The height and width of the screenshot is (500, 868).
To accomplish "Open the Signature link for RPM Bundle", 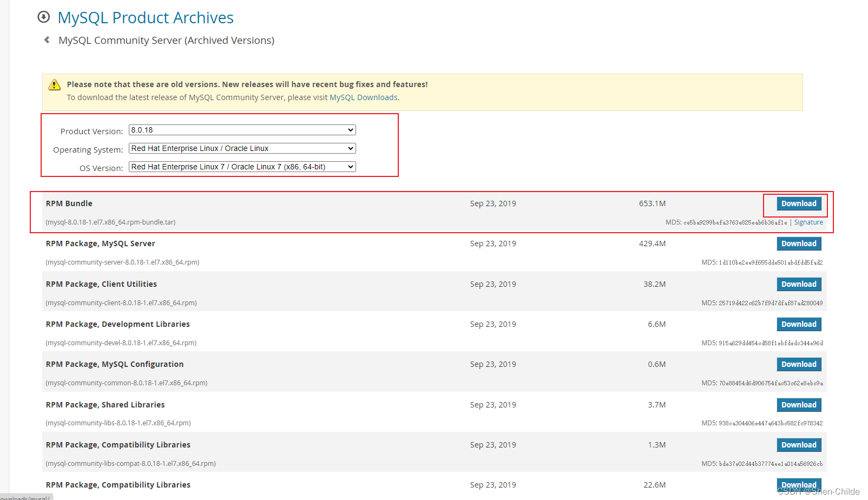I will coord(808,222).
